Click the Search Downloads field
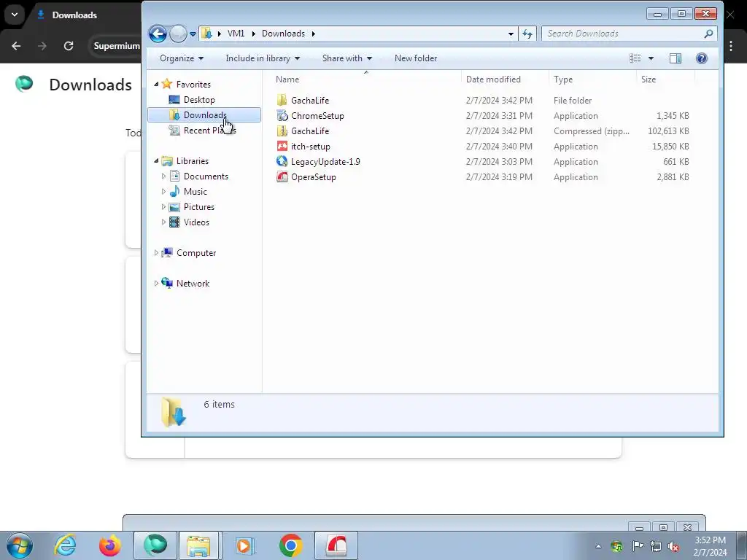747x560 pixels. click(x=629, y=34)
